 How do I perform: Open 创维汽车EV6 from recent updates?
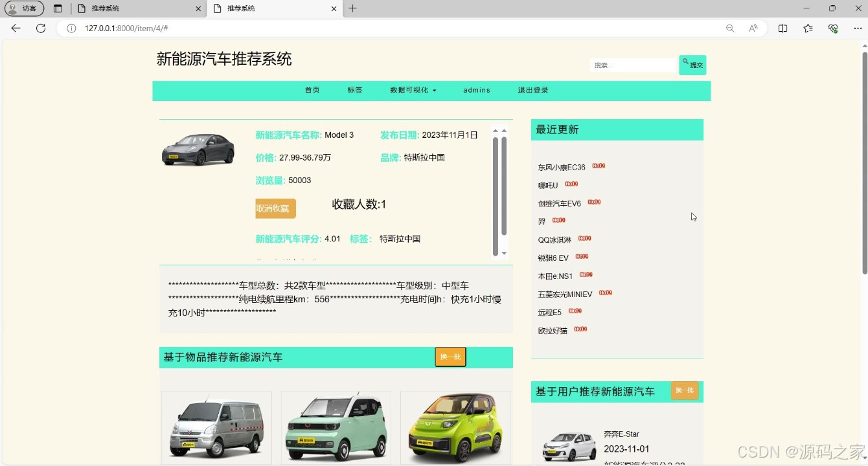[x=560, y=203]
